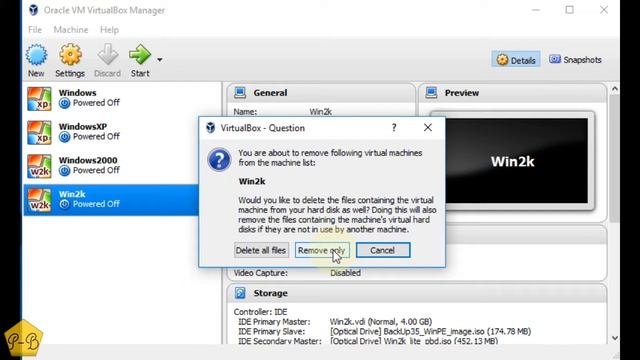Screen dimensions: 640x360
Task: Click the New virtual machine icon
Action: (36, 55)
